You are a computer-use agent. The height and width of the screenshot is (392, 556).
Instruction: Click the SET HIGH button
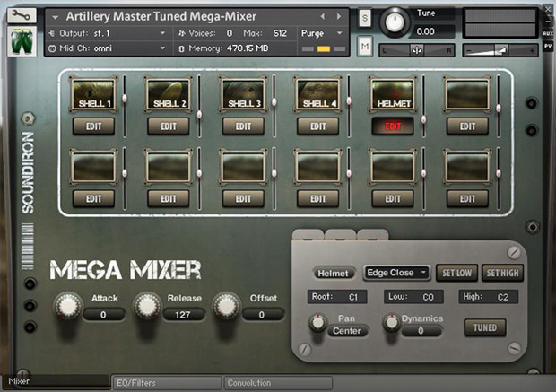coord(502,273)
